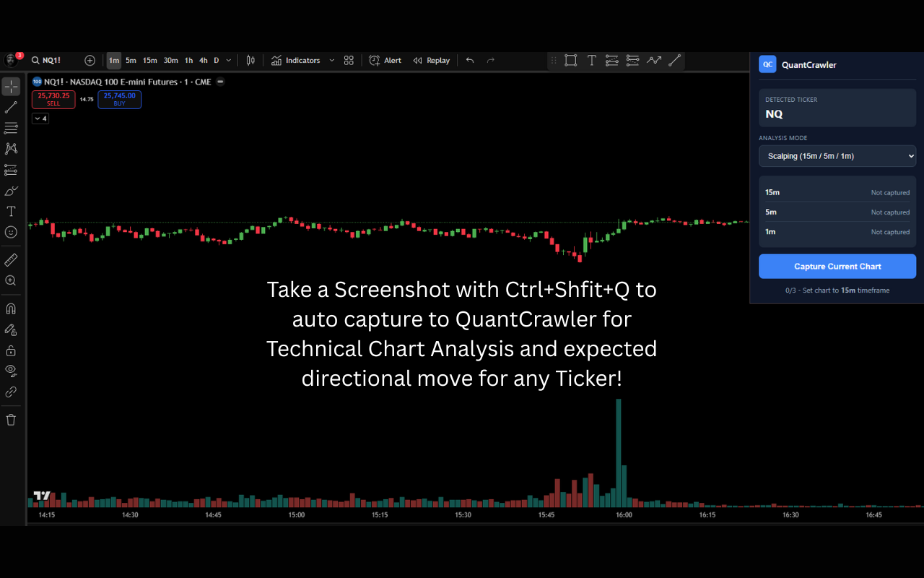The image size is (924, 578).
Task: Select the Trend Line tool
Action: pyautogui.click(x=11, y=107)
